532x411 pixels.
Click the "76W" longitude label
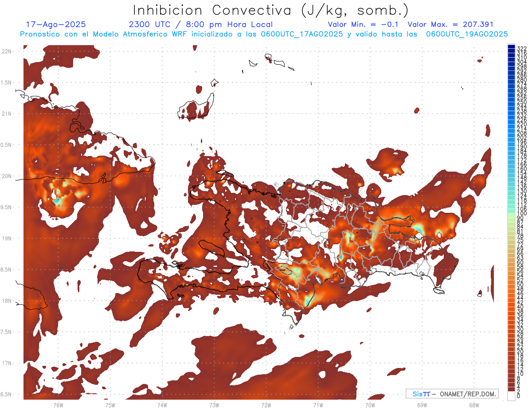(58, 405)
